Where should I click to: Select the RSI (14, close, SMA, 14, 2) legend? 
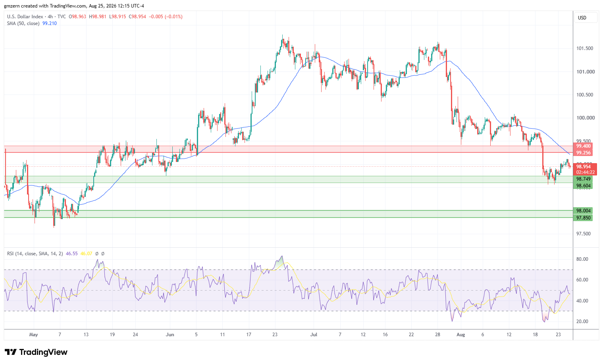35,253
